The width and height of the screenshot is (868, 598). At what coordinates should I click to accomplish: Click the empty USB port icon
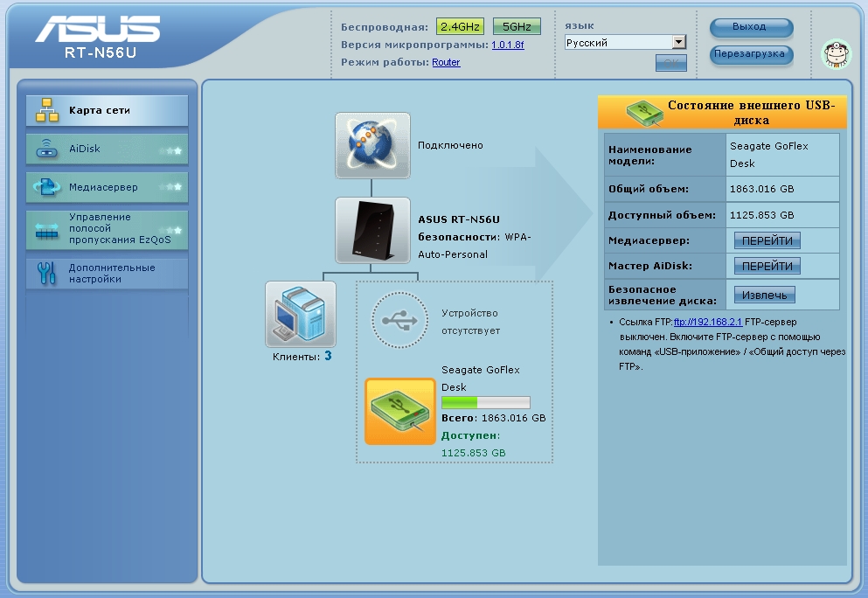tap(399, 320)
